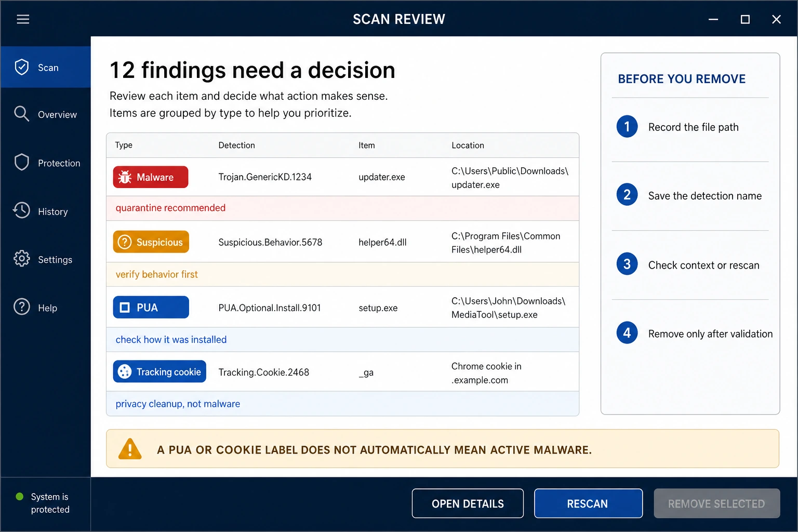798x532 pixels.
Task: Click PUA.Optional.Install.9101 detection name
Action: click(270, 308)
